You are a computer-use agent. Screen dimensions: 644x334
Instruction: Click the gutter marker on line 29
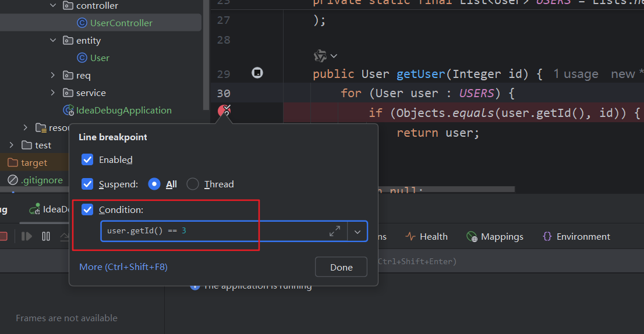pyautogui.click(x=257, y=73)
